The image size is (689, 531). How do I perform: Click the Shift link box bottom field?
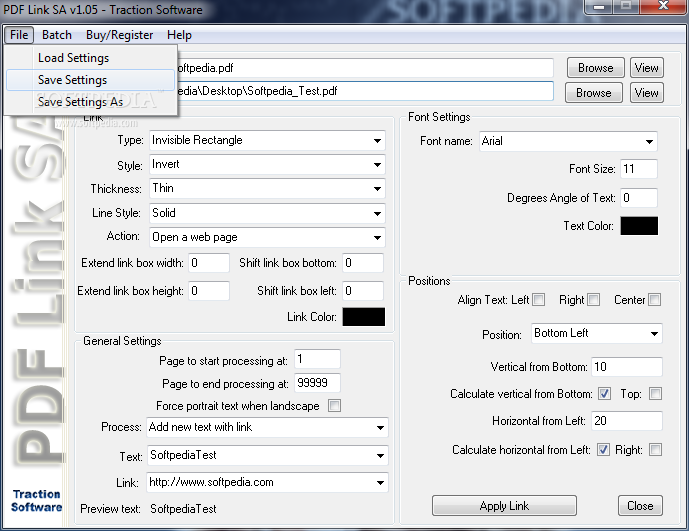(363, 263)
